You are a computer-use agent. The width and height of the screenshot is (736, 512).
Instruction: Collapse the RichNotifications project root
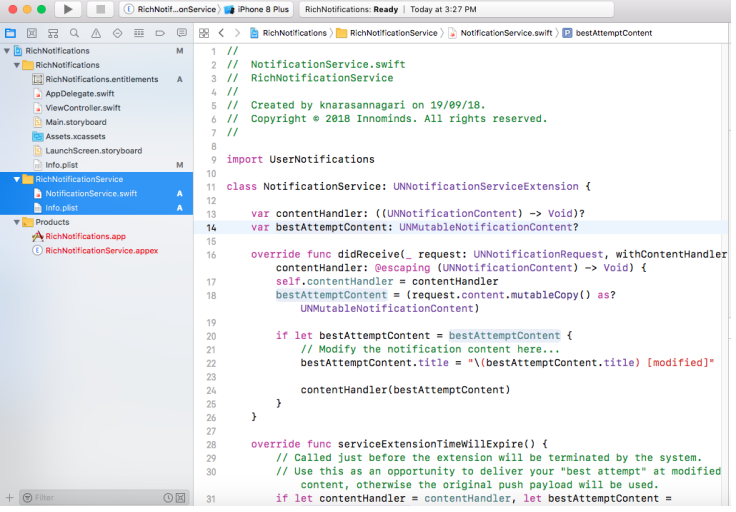[7, 51]
